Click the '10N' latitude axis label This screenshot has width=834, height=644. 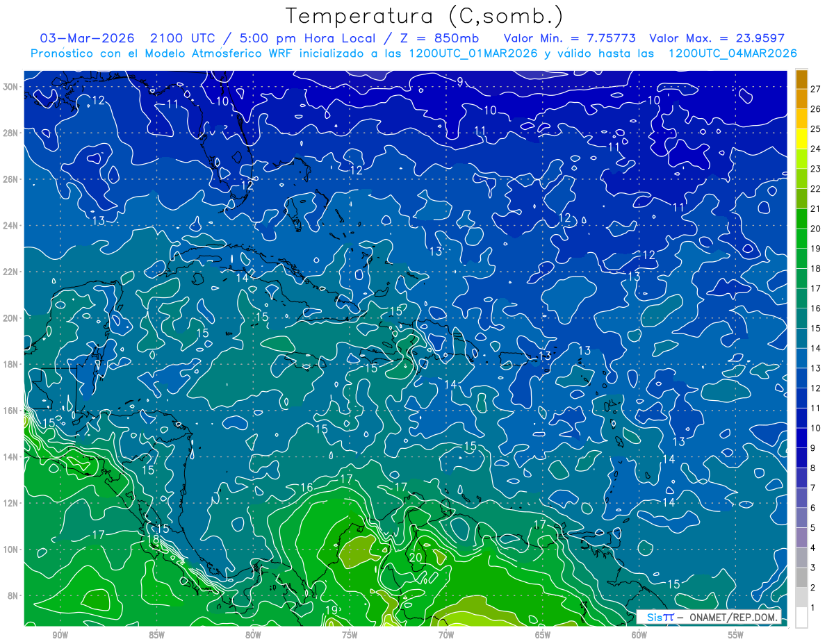point(10,550)
